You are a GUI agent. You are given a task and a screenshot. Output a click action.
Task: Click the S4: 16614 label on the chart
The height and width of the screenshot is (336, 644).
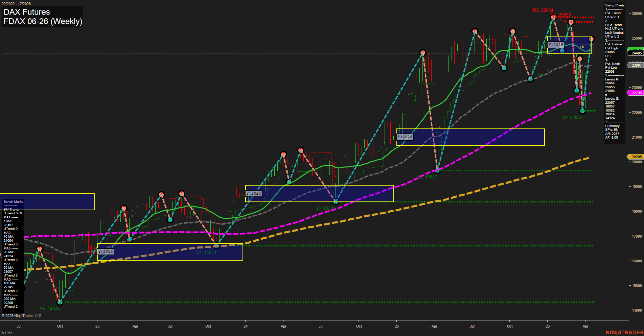coord(206,252)
